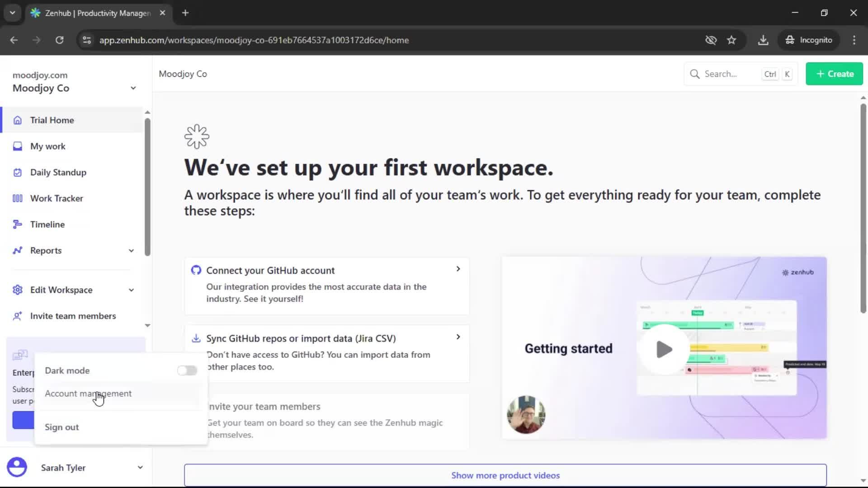Open the Sarah Tyler account dropdown

click(x=140, y=467)
